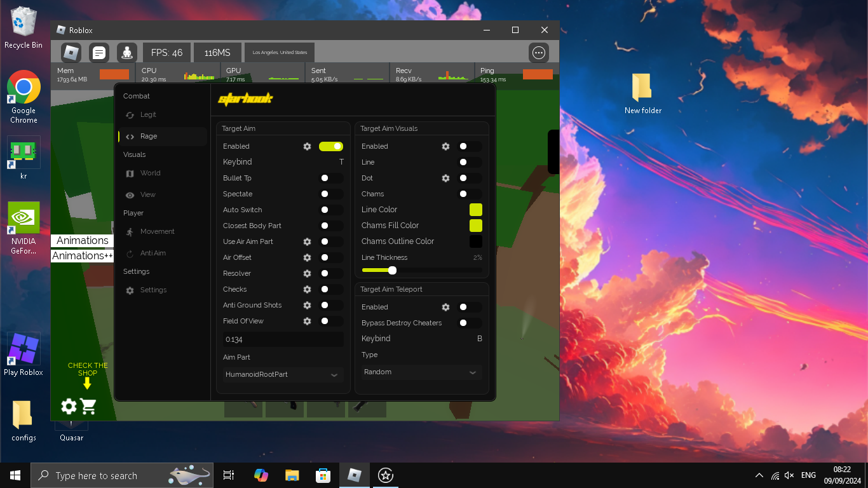Open gear settings for Checks

[x=307, y=289]
